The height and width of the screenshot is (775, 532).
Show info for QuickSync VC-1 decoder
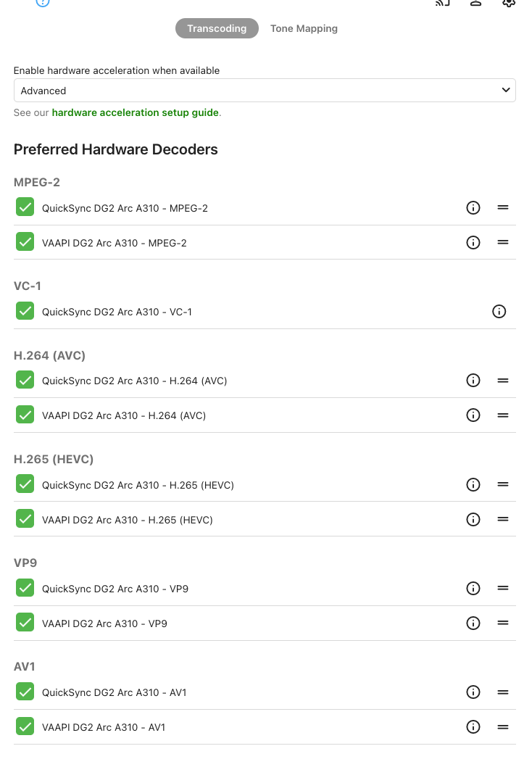click(499, 312)
